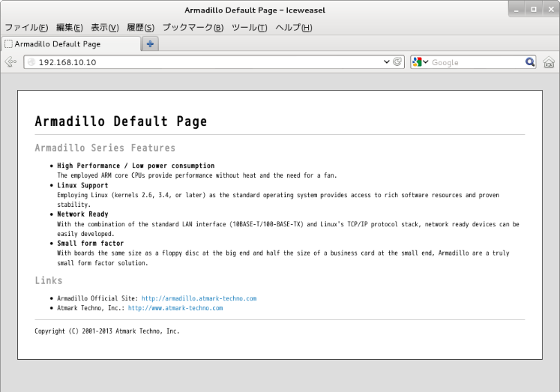Viewport: 560px width, 392px height.
Task: Expand the URL history dropdown arrow
Action: 387,62
